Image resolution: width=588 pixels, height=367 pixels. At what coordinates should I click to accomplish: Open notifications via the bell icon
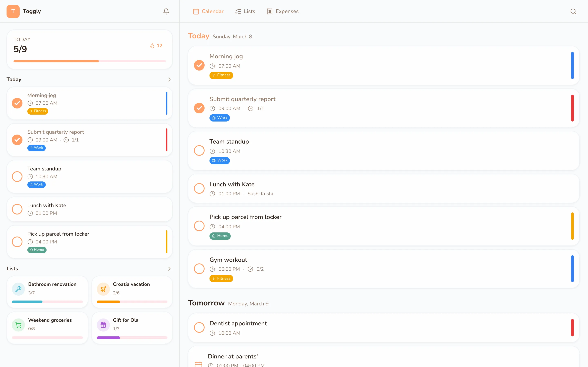pos(166,11)
